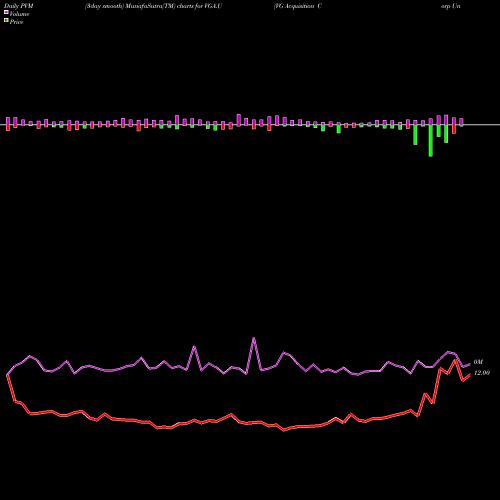The width and height of the screenshot is (500, 500).
Task: Select the Volume legend label
Action: [19, 14]
